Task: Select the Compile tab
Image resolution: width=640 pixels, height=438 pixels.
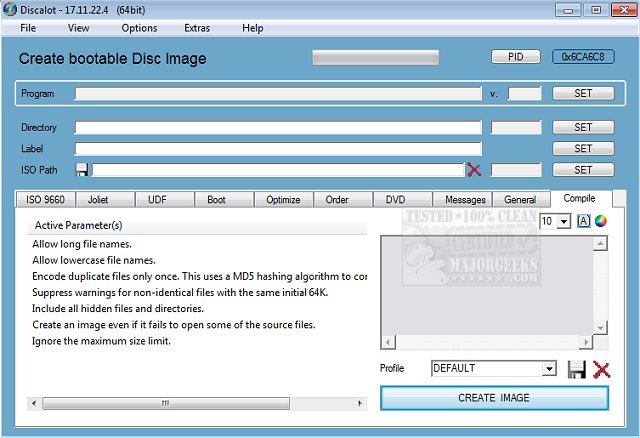Action: 581,198
